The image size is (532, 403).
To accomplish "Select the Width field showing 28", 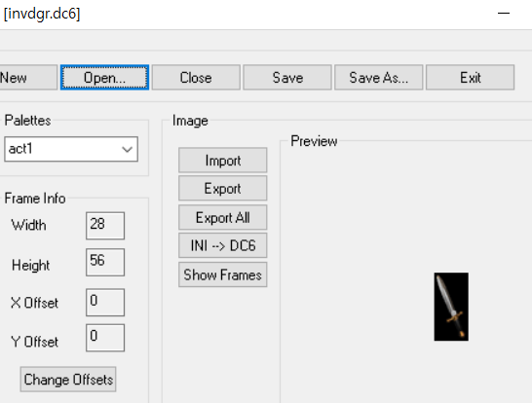I will click(105, 226).
